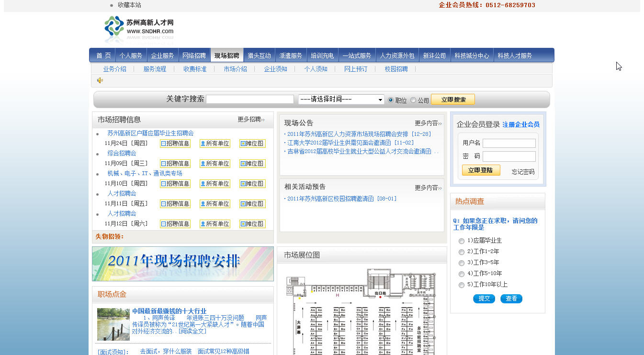Screen dimensions: 644x355
Task: Choose survey option 工作3-5年
Action: click(462, 263)
